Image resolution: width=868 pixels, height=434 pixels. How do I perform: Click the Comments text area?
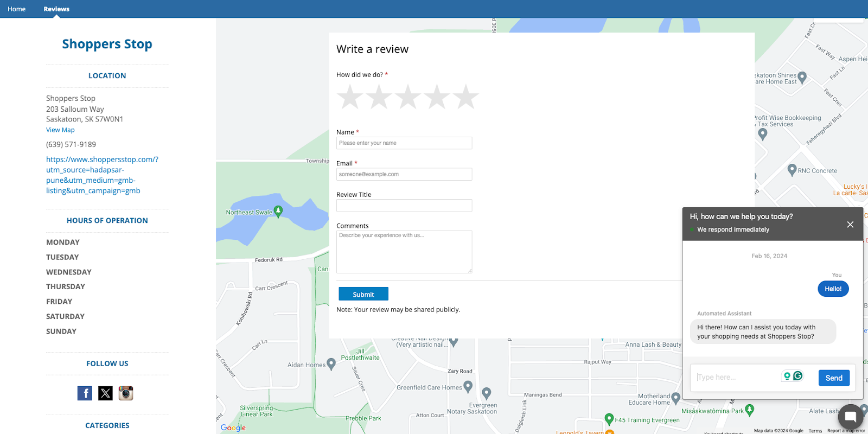point(404,252)
